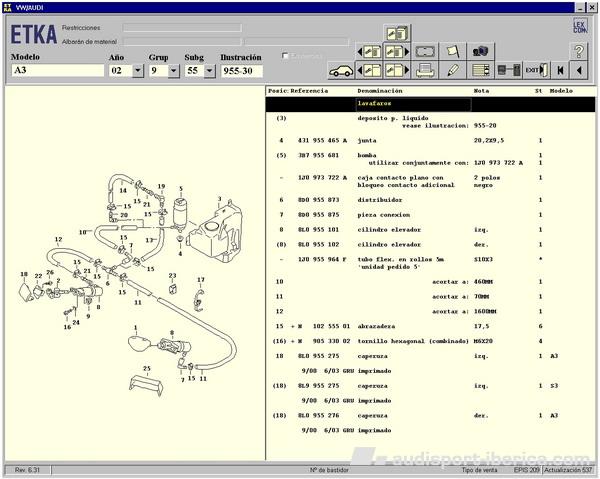Click Rev. 6.31 in status bar

pyautogui.click(x=27, y=470)
